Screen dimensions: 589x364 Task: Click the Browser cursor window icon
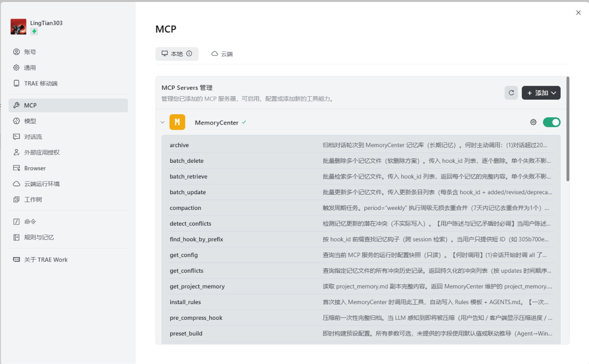click(16, 168)
